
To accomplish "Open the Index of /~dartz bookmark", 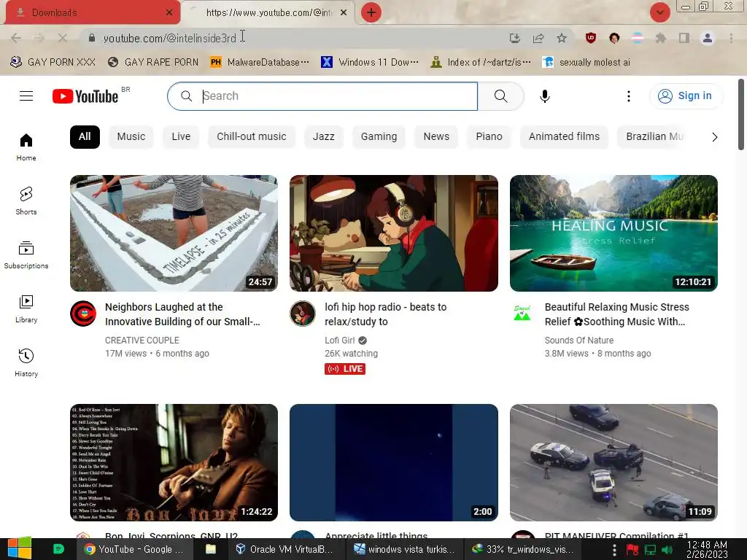I will tap(480, 63).
